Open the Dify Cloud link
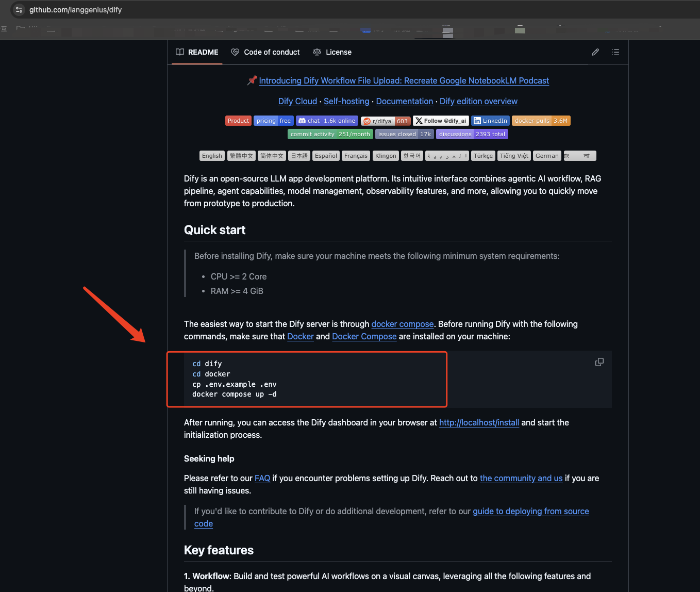This screenshot has height=592, width=700. 297,101
